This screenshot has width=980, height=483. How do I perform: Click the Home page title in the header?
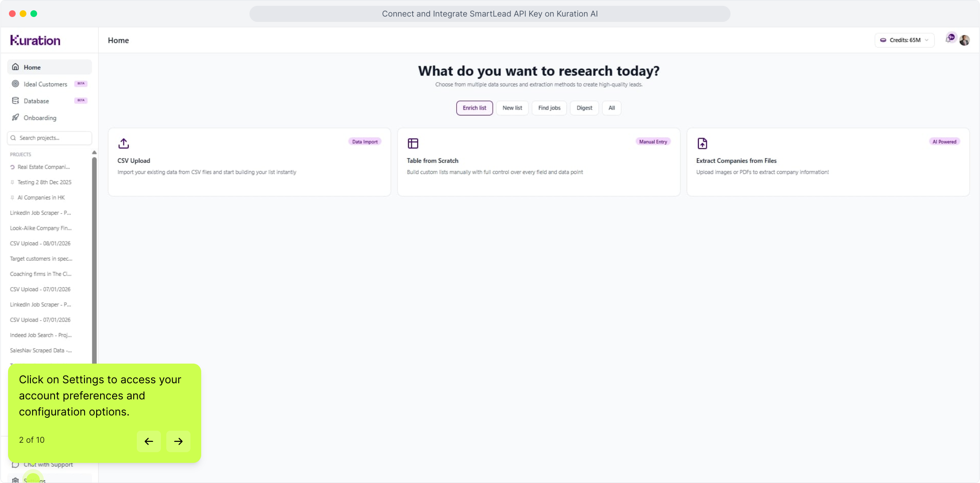pos(118,40)
